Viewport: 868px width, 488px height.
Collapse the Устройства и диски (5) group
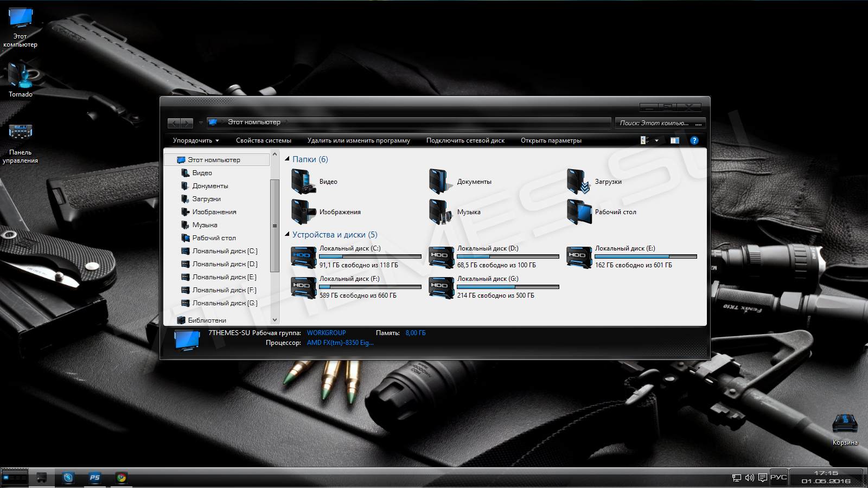(x=288, y=234)
